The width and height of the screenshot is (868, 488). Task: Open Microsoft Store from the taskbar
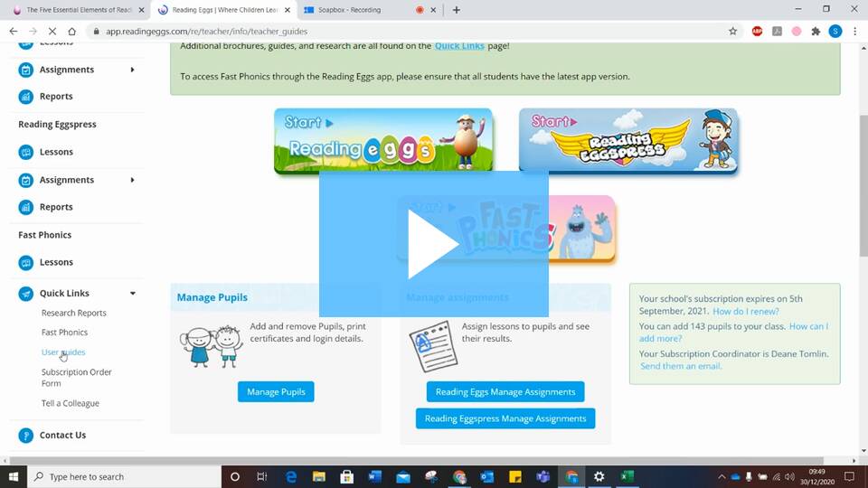click(347, 476)
